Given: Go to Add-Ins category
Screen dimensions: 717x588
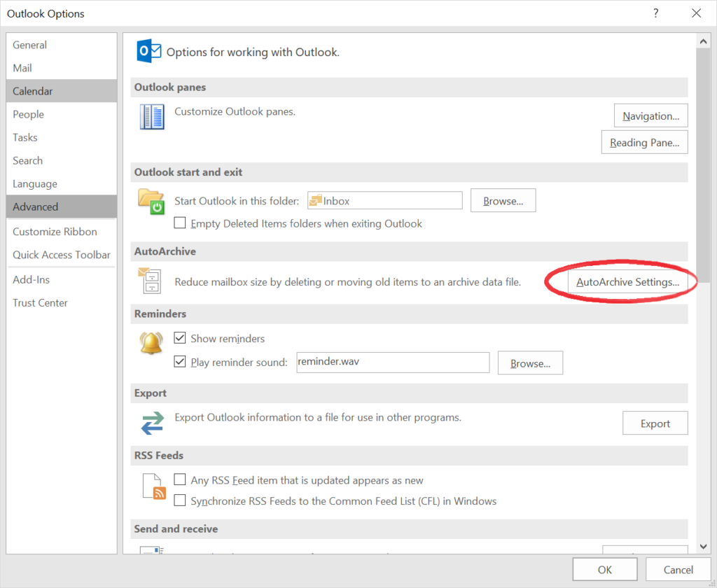Looking at the screenshot, I should pyautogui.click(x=62, y=279).
